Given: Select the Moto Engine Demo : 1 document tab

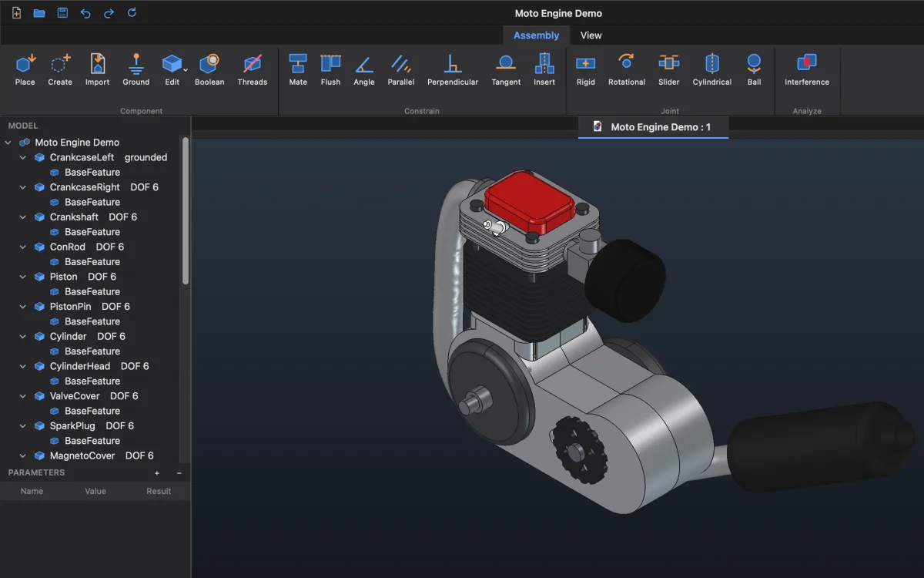Looking at the screenshot, I should coord(653,127).
